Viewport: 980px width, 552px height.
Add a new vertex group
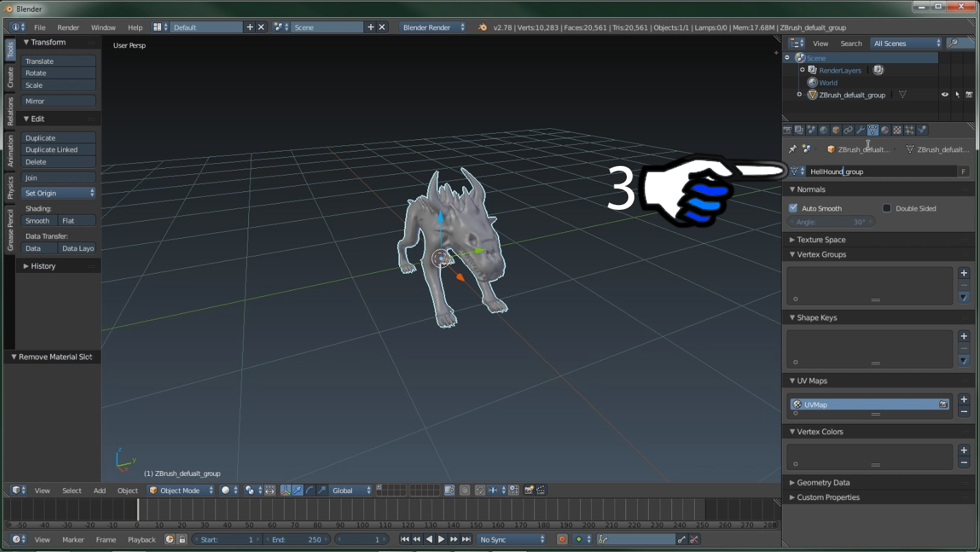pyautogui.click(x=964, y=273)
